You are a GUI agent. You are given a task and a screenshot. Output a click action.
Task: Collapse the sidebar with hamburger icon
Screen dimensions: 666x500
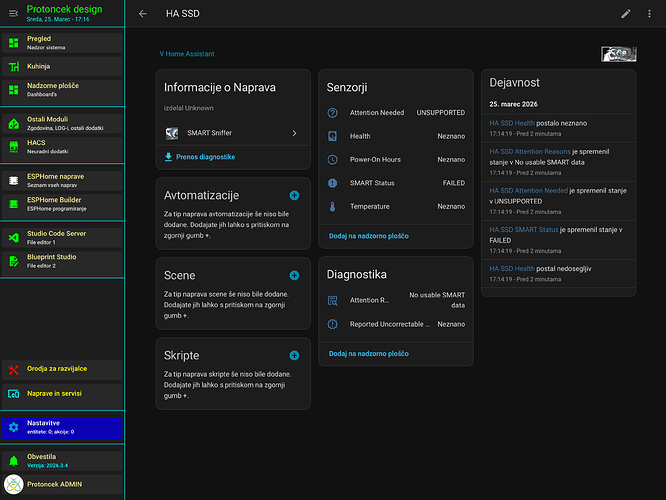[14, 14]
